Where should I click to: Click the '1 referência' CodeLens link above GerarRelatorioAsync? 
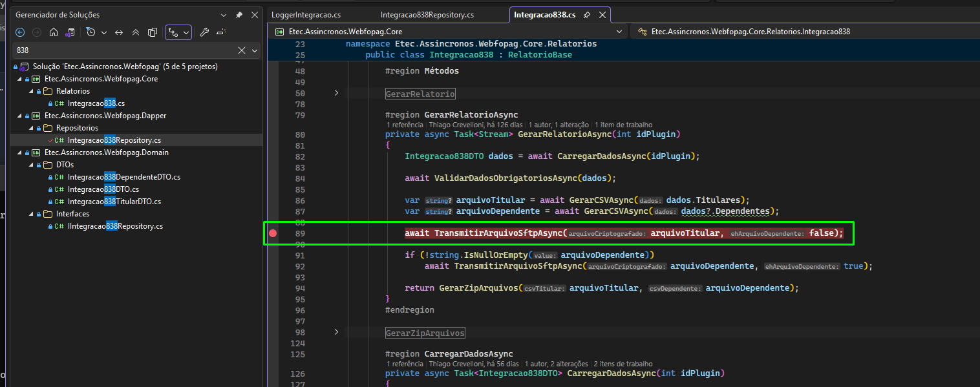(405, 125)
